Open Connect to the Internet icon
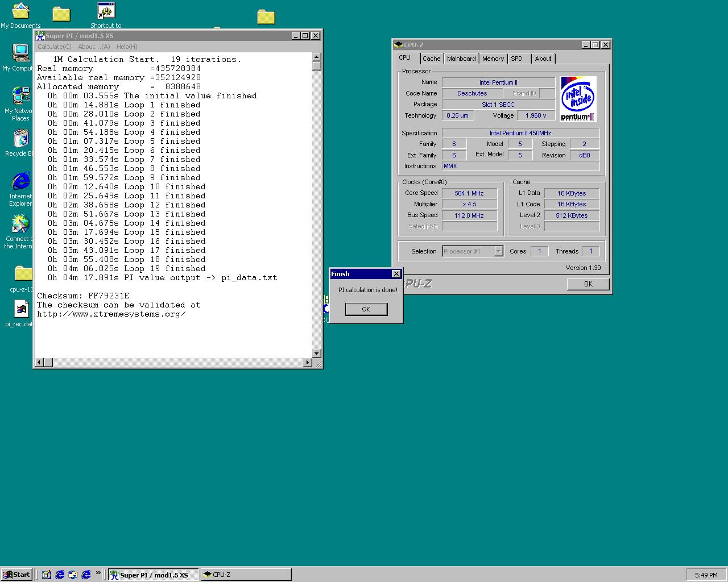728x582 pixels. (19, 231)
